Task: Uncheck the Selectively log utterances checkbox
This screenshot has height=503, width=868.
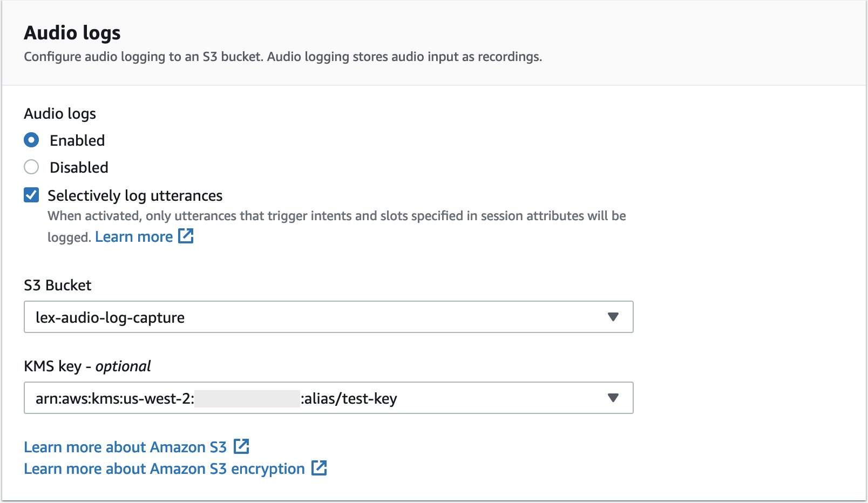Action: [x=31, y=195]
